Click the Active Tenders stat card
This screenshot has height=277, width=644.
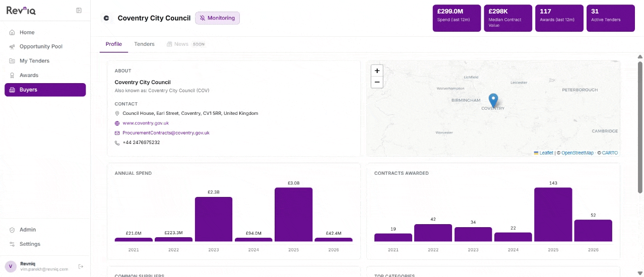tap(611, 18)
